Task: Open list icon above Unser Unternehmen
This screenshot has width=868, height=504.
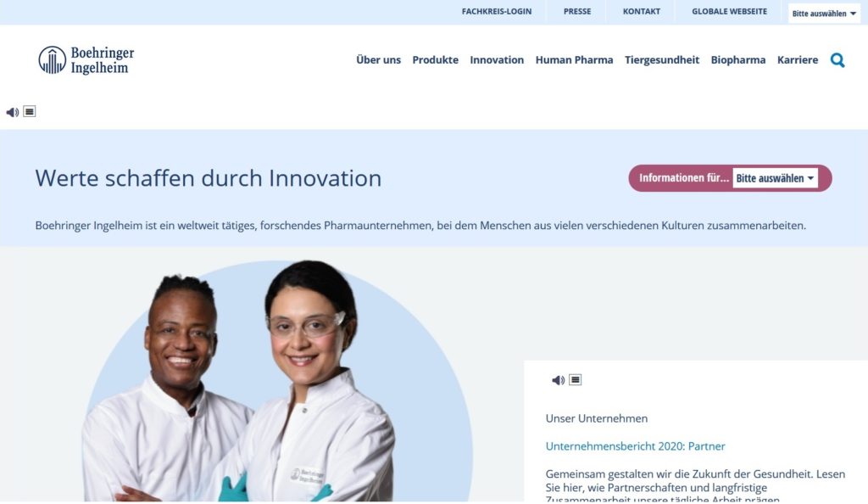Action: point(576,379)
